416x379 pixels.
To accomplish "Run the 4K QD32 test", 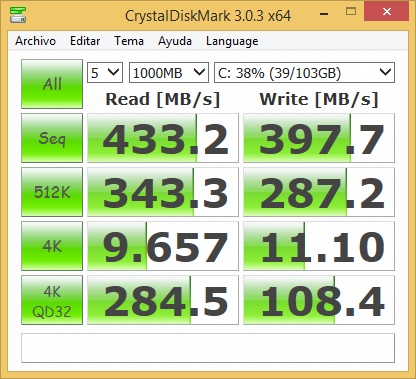I will tap(52, 300).
